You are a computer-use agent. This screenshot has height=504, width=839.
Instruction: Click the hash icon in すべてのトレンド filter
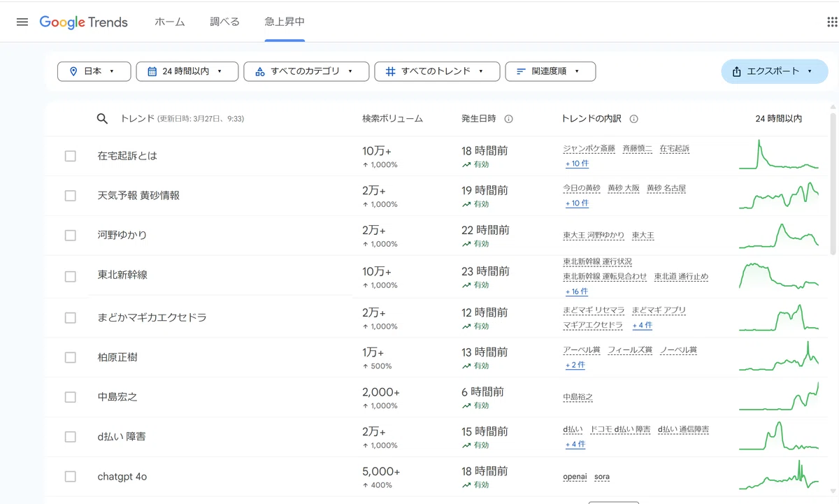point(391,71)
